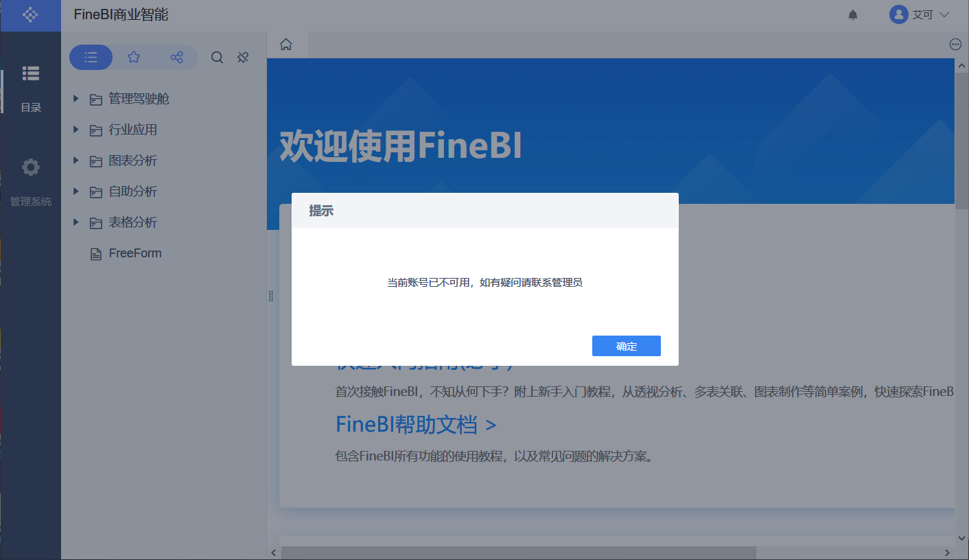Screen dimensions: 969x560
Task: Switch to the shared items tab
Action: pos(176,57)
